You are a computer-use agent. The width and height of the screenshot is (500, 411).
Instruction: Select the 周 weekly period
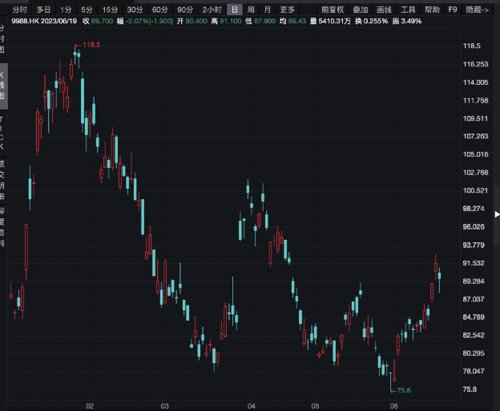click(x=251, y=10)
